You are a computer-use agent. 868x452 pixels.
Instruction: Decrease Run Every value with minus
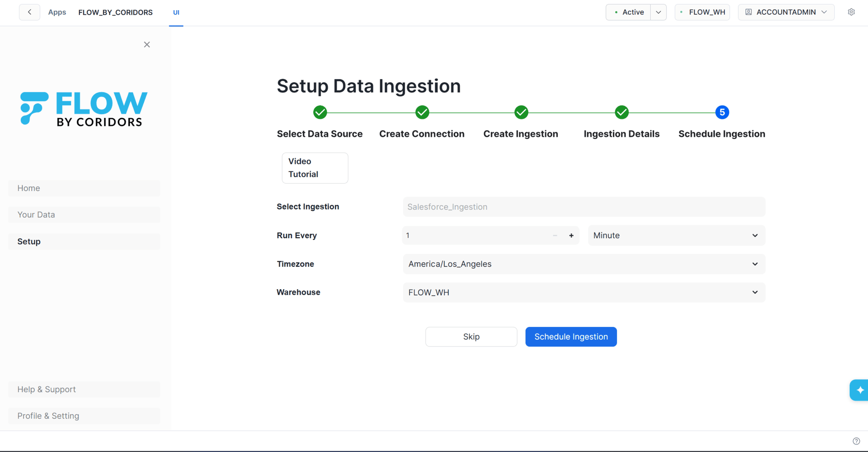point(555,235)
